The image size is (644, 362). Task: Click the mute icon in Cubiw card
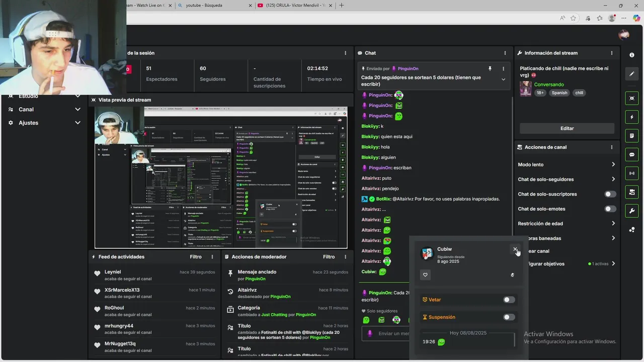tap(512, 275)
